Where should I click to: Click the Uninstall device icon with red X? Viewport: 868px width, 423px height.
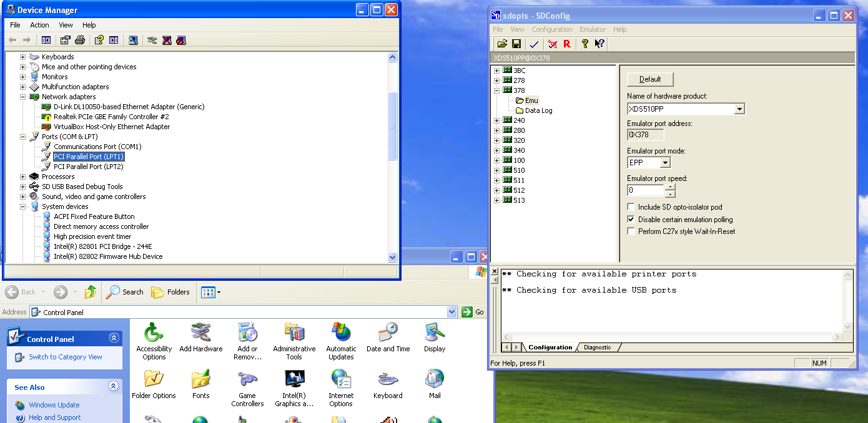167,40
